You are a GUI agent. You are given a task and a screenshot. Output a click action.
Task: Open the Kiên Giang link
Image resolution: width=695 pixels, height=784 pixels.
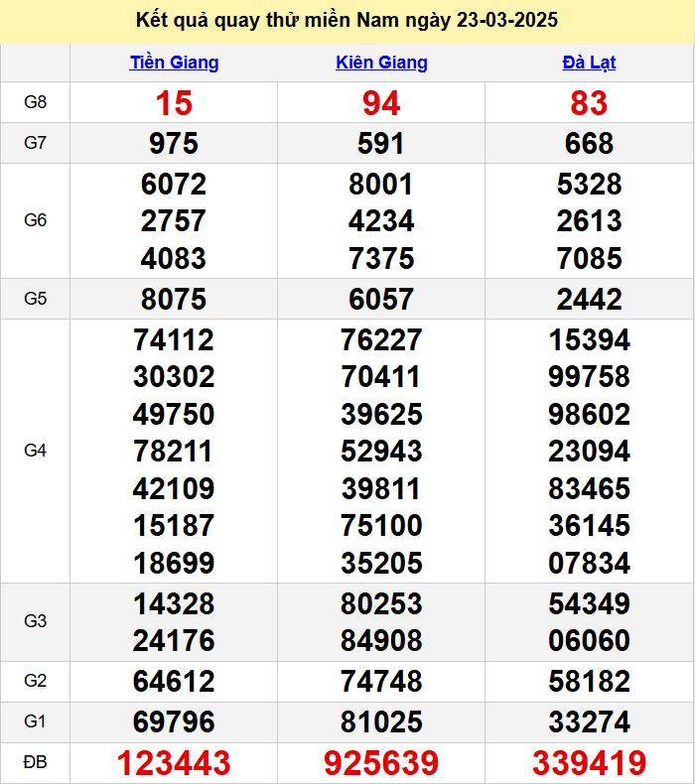pyautogui.click(x=381, y=63)
